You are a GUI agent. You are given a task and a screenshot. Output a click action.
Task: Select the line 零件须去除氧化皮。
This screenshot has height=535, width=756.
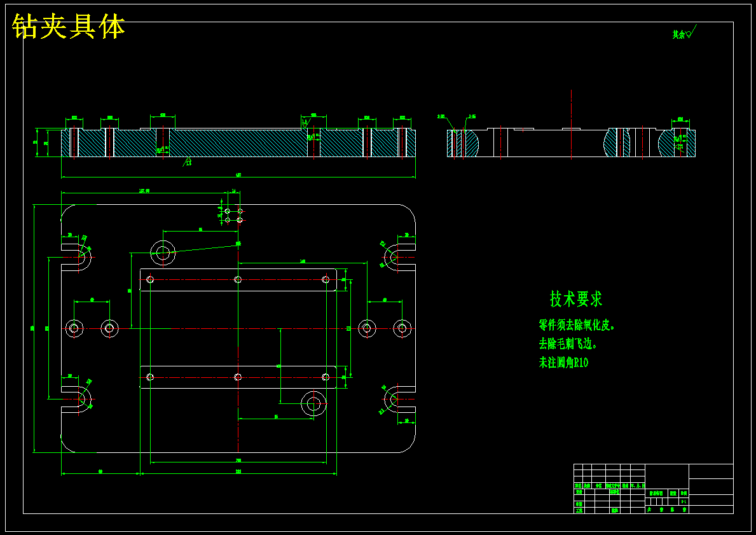tap(577, 325)
